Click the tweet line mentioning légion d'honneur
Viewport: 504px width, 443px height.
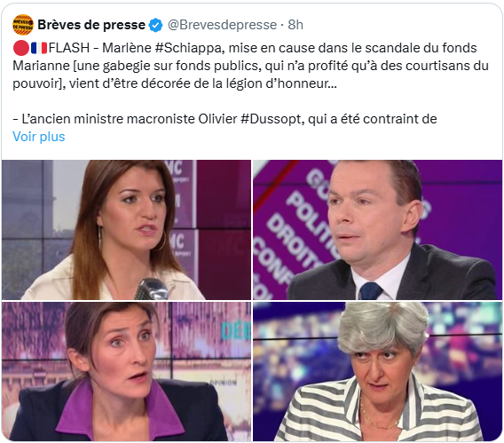click(175, 83)
